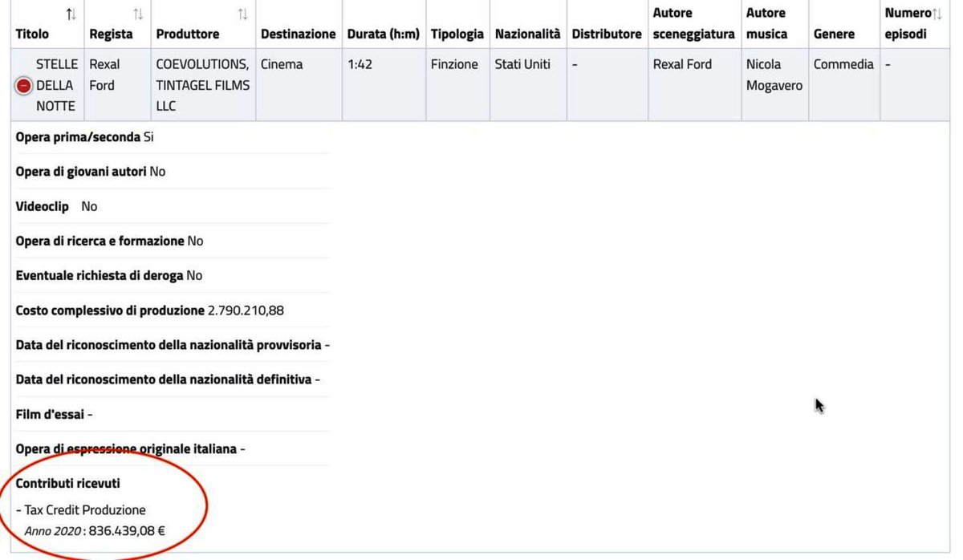Viewport: 963px width, 560px height.
Task: Click the Autore sceneggiatura column header
Action: (693, 24)
